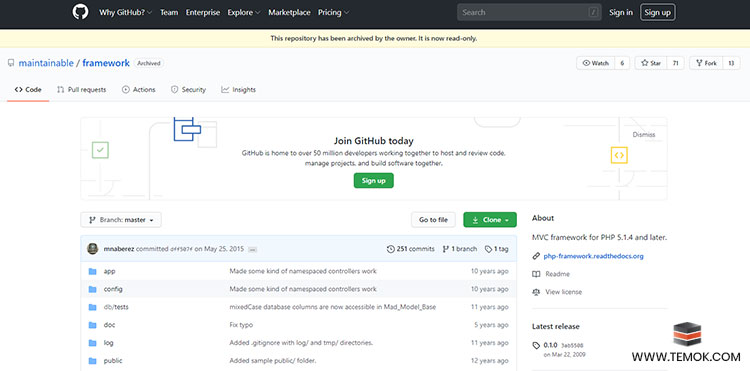750x371 pixels.
Task: Switch to the Actions tab
Action: pos(139,89)
